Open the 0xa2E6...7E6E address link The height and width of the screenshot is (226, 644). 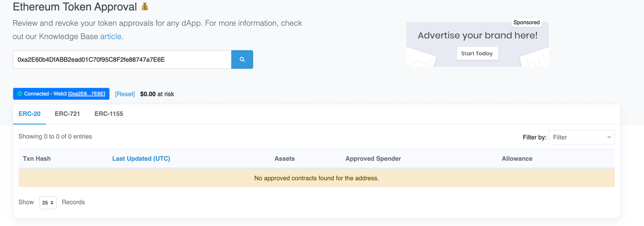(86, 94)
